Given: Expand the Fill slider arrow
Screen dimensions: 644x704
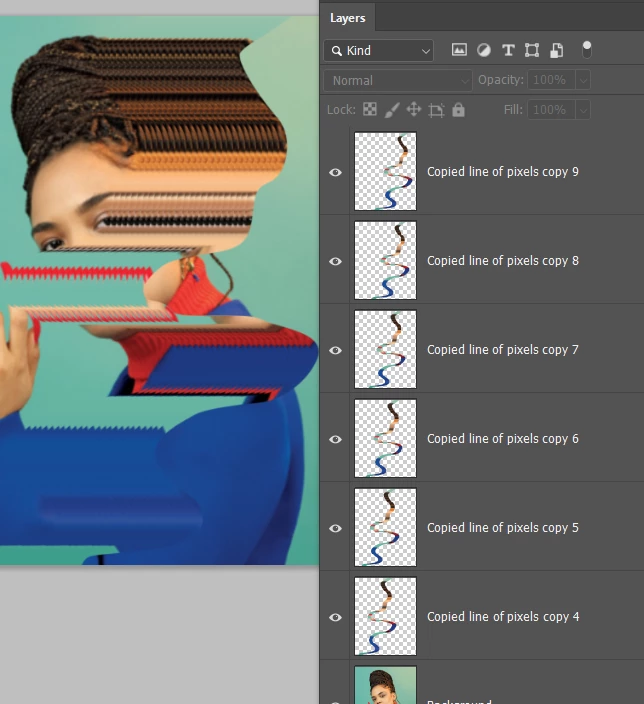Looking at the screenshot, I should (x=583, y=110).
